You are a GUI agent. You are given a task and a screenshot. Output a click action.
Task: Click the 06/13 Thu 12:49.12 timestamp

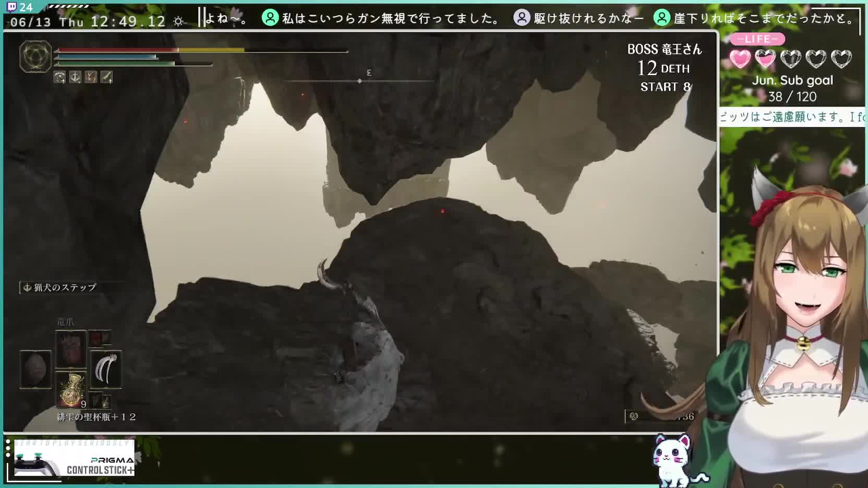point(88,21)
